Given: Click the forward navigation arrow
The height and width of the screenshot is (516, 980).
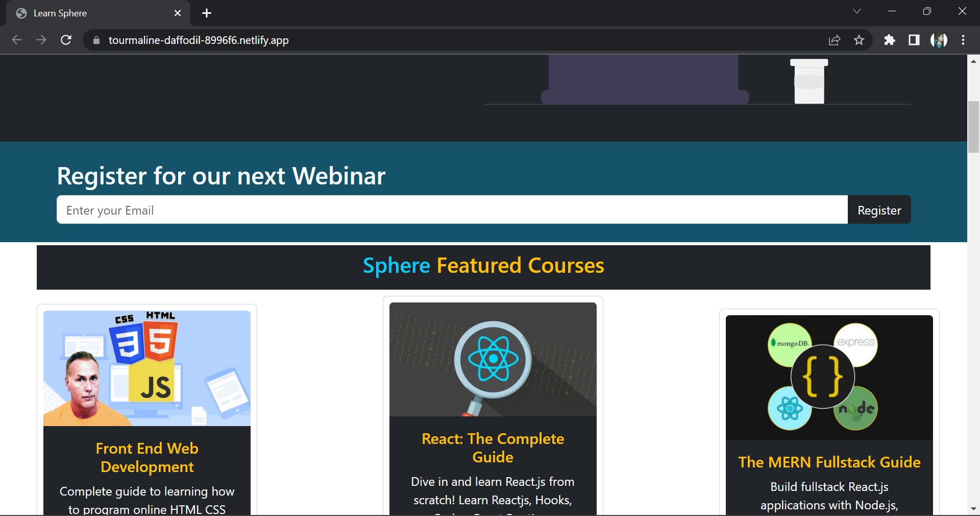Looking at the screenshot, I should click(x=41, y=40).
